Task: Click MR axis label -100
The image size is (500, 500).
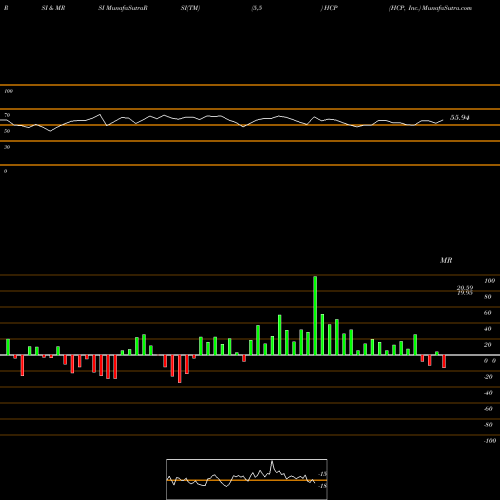Action: (x=489, y=441)
